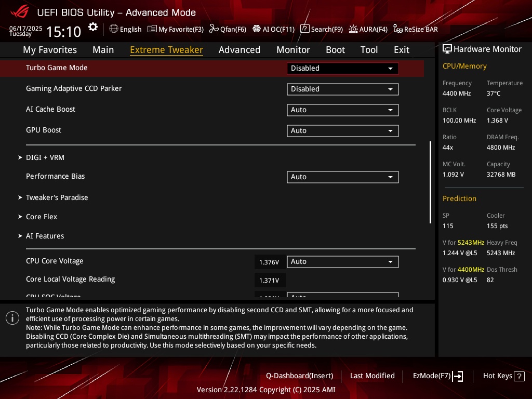Screen dimensions: 532x399
Task: Toggle the ReSize BAR icon
Action: point(398,29)
